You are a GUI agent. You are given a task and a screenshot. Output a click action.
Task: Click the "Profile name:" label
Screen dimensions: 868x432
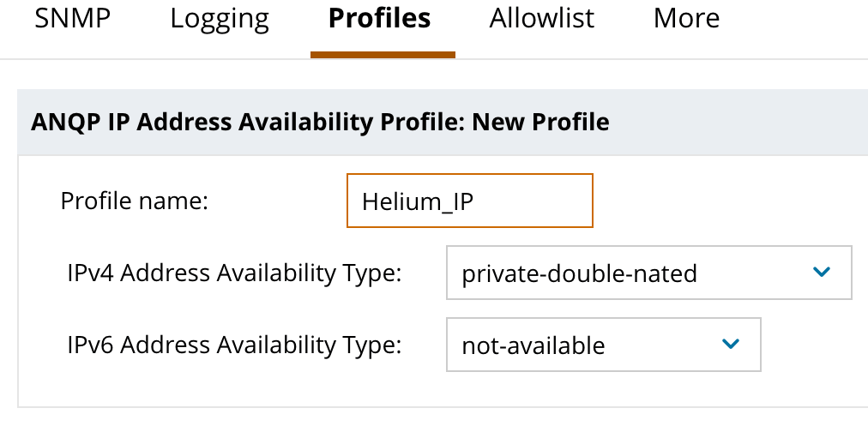[135, 201]
